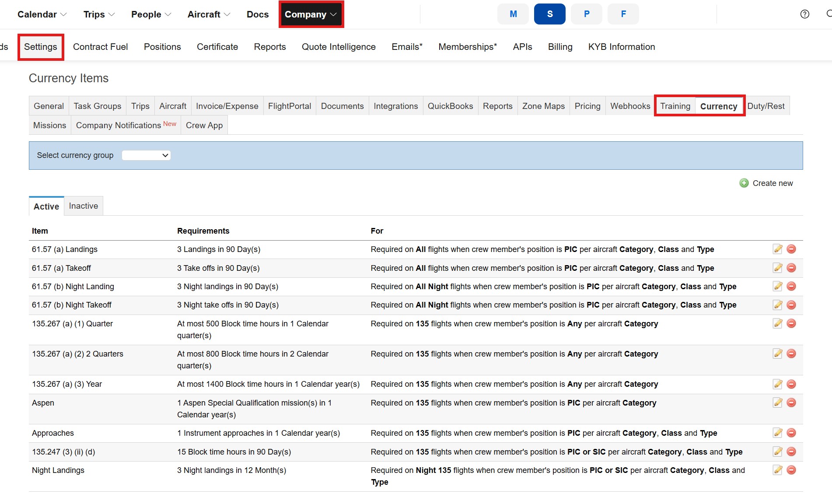Viewport: 832px width, 504px height.
Task: Switch to the Training tab
Action: pyautogui.click(x=675, y=106)
